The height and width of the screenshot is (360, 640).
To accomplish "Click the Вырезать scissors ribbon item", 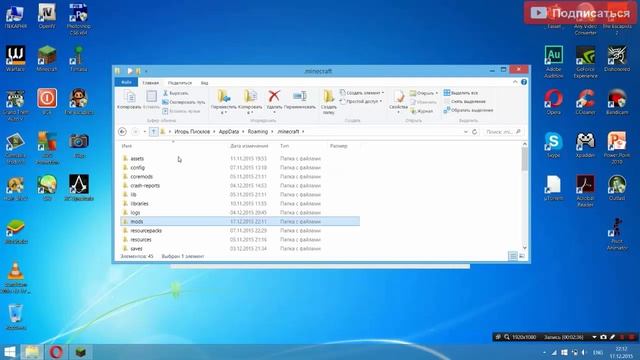I will [x=176, y=93].
